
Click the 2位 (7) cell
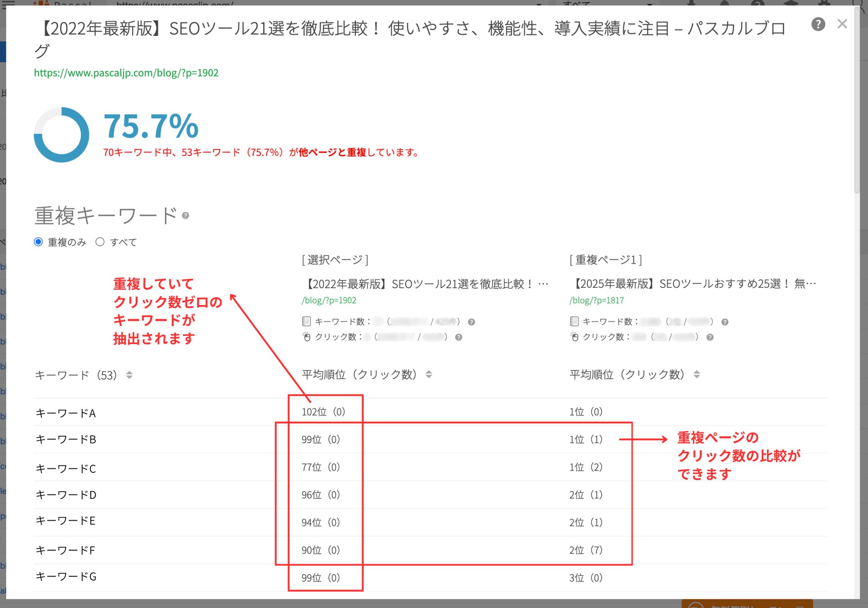(586, 550)
